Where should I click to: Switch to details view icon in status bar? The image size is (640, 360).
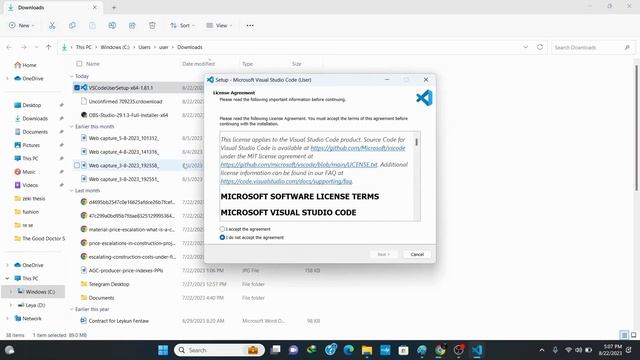624,335
